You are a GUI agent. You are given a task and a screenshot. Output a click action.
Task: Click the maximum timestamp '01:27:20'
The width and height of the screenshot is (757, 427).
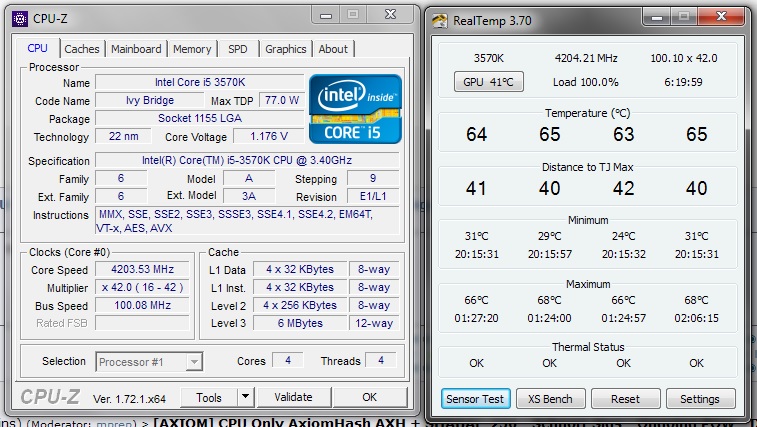[x=477, y=318]
